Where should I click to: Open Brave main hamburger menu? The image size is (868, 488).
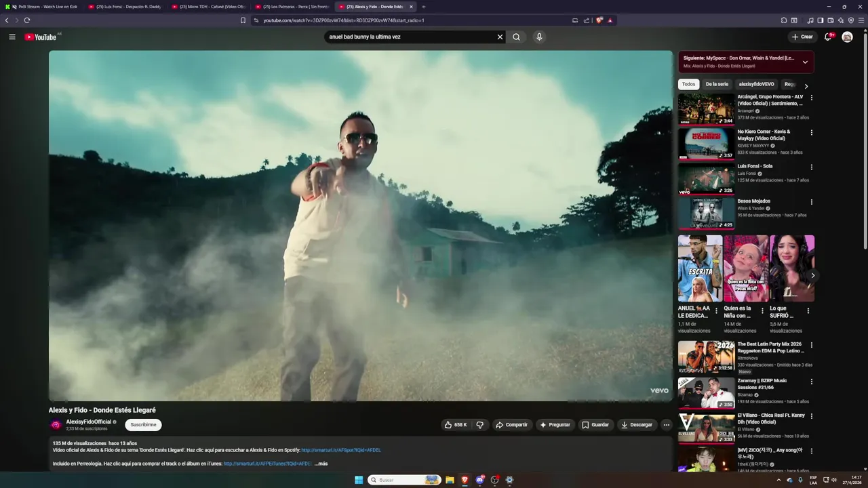pos(861,20)
